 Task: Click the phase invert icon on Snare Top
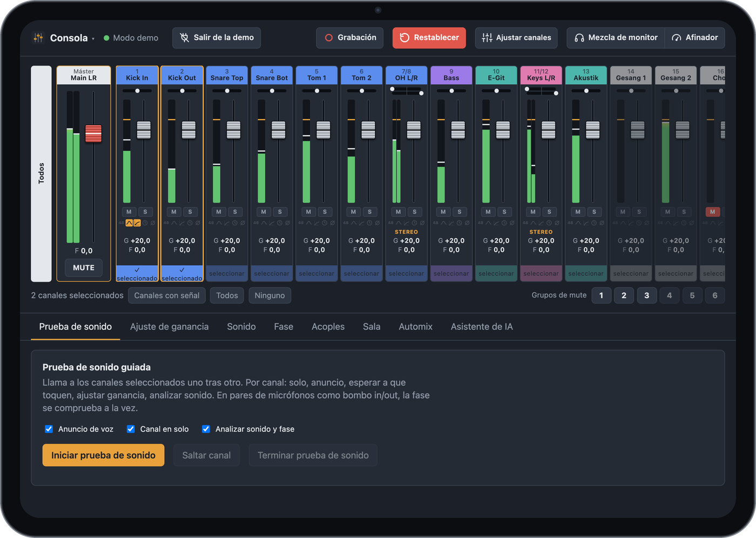pos(242,223)
